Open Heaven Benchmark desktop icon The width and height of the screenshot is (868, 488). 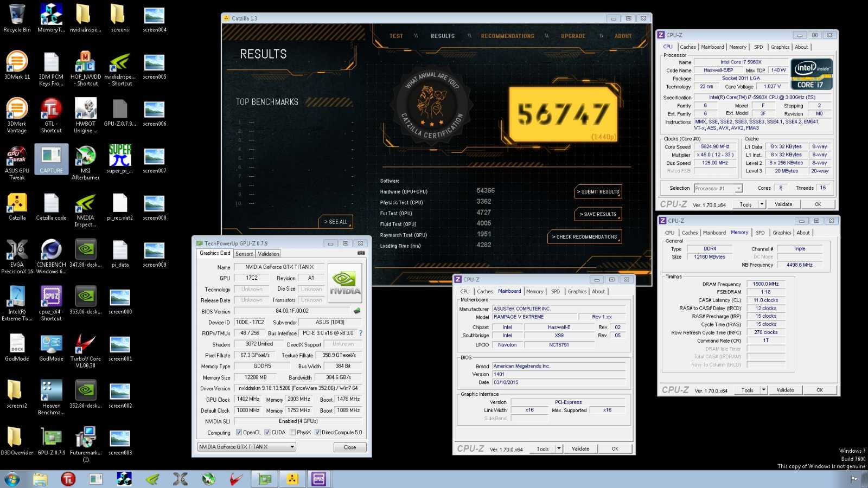51,397
